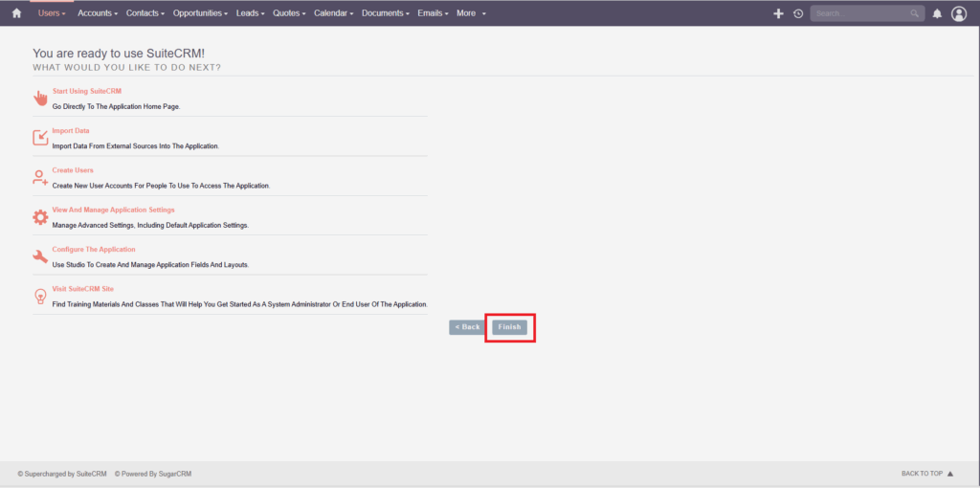Click the wrench Configure Application icon
This screenshot has width=980, height=488.
(x=40, y=256)
